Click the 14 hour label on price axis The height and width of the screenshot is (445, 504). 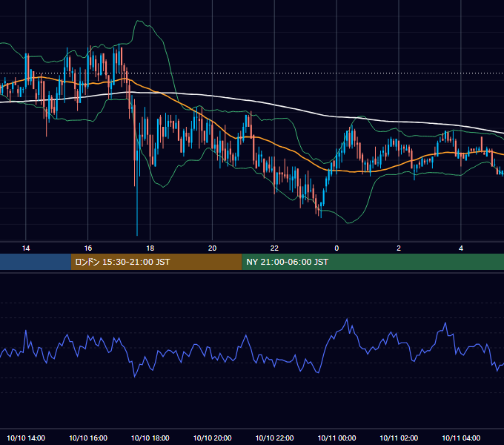coord(26,248)
